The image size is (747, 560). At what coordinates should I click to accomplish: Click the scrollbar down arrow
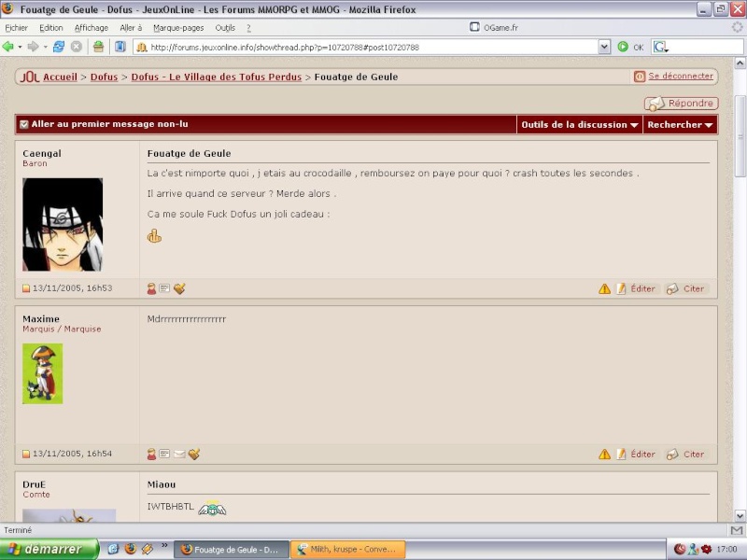pyautogui.click(x=740, y=515)
